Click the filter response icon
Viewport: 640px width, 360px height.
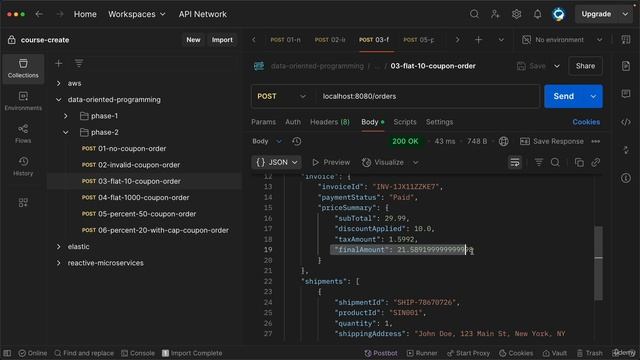(539, 162)
